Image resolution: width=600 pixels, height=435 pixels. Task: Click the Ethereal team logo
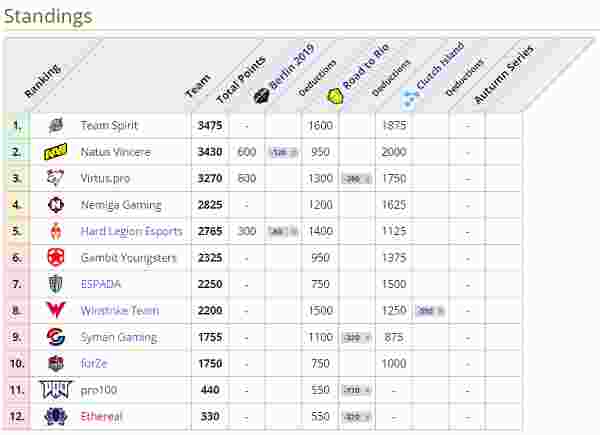[x=56, y=416]
